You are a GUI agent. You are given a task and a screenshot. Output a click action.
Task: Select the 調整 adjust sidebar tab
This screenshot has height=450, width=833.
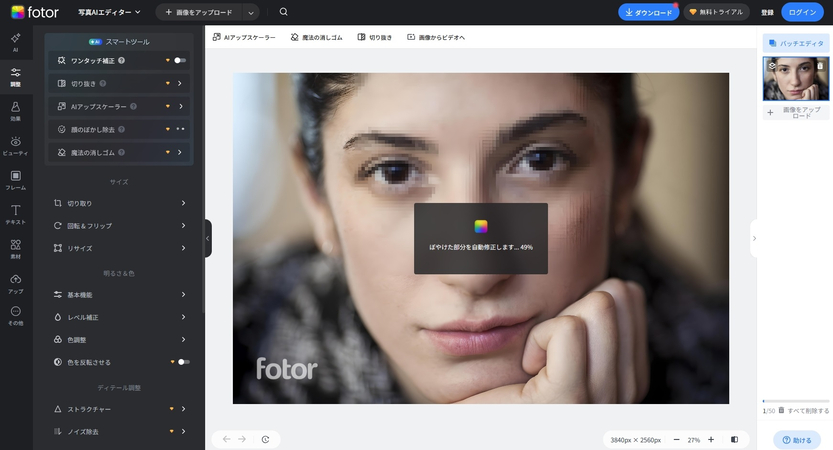[15, 77]
